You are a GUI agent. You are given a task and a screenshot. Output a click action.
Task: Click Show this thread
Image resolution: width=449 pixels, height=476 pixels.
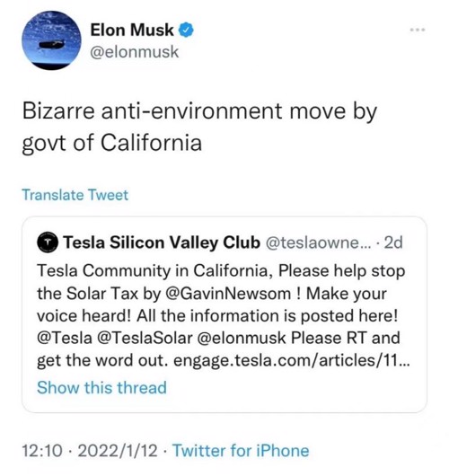[x=101, y=388]
